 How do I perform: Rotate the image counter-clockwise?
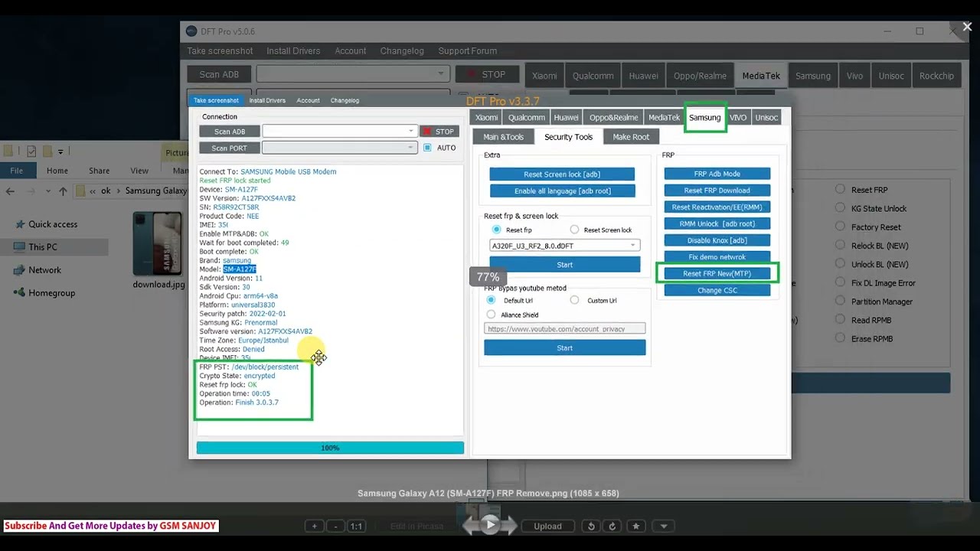590,526
